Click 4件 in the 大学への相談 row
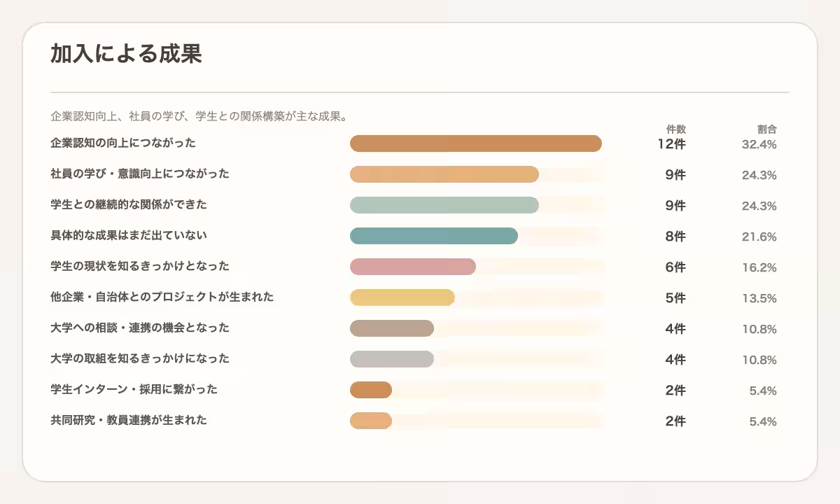This screenshot has width=840, height=504. (675, 329)
